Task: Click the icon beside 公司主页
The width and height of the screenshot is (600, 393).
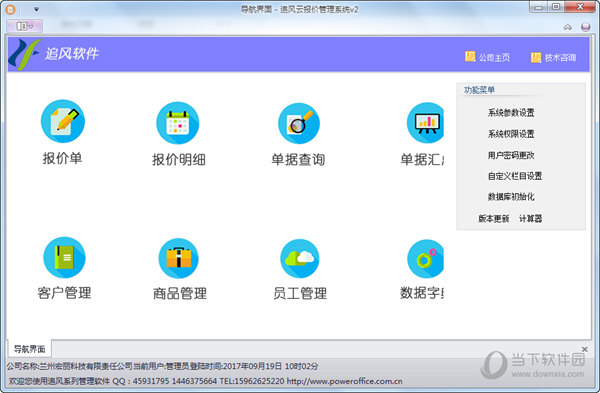Action: (x=470, y=57)
